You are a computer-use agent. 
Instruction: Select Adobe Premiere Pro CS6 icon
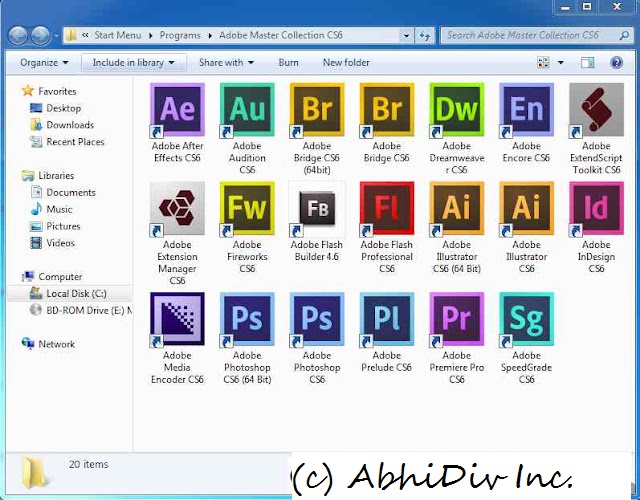pyautogui.click(x=457, y=319)
